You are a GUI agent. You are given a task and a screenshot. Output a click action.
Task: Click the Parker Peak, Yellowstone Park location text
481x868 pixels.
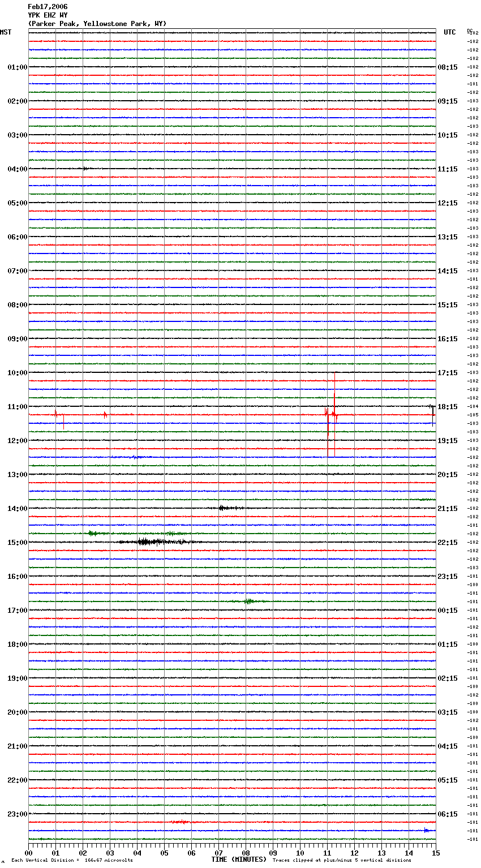point(97,24)
